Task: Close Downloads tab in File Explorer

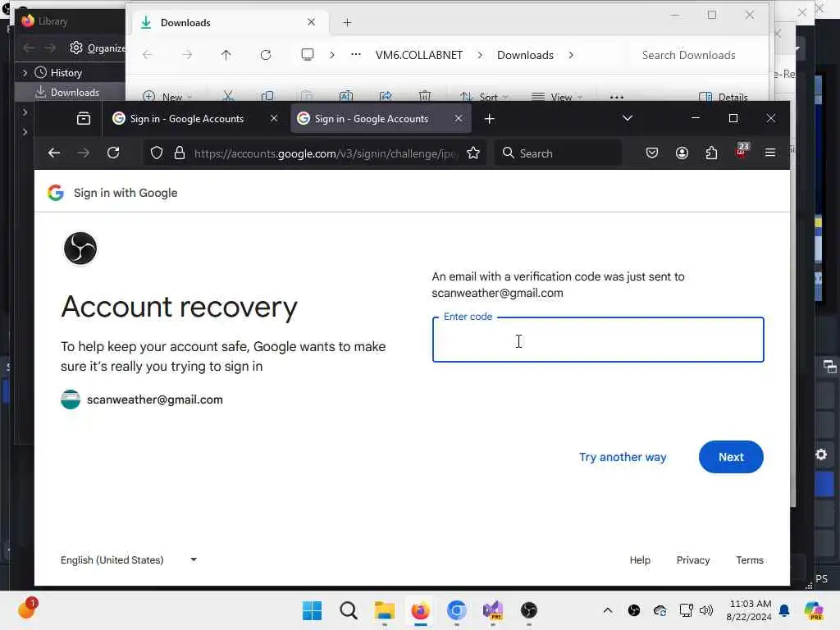Action: coord(311,22)
